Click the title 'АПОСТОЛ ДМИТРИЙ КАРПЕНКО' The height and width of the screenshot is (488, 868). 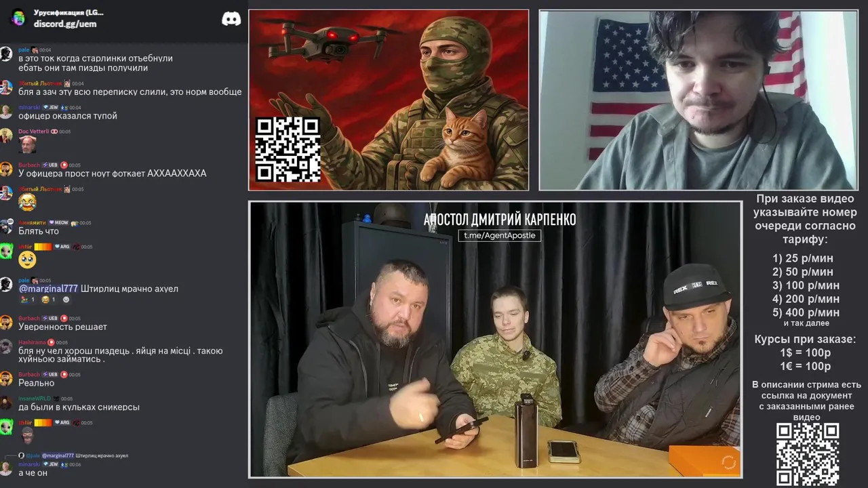coord(500,220)
